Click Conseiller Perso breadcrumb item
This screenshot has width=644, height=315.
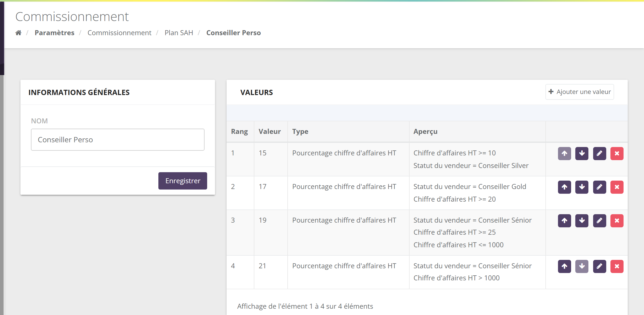pos(233,33)
